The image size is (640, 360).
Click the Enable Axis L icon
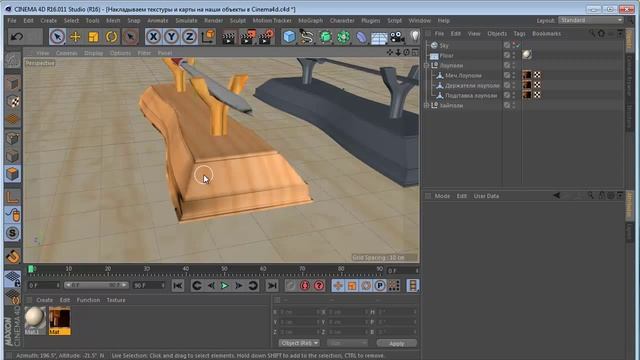coord(13,198)
